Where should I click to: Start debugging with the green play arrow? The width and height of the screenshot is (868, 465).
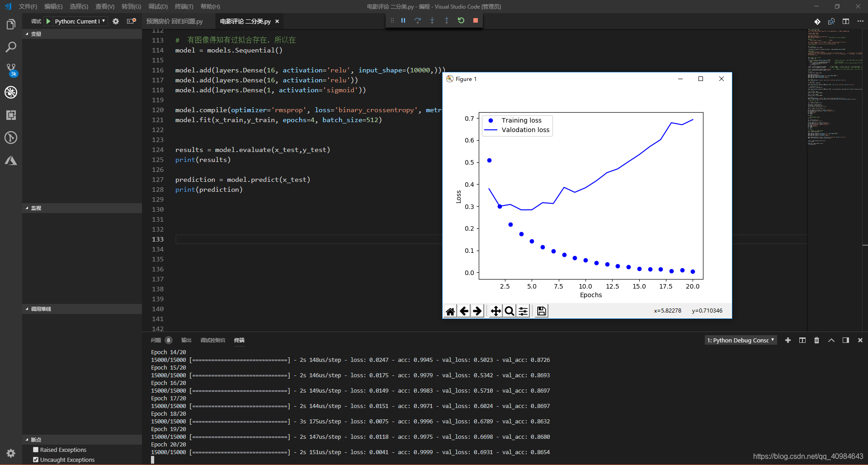(48, 21)
